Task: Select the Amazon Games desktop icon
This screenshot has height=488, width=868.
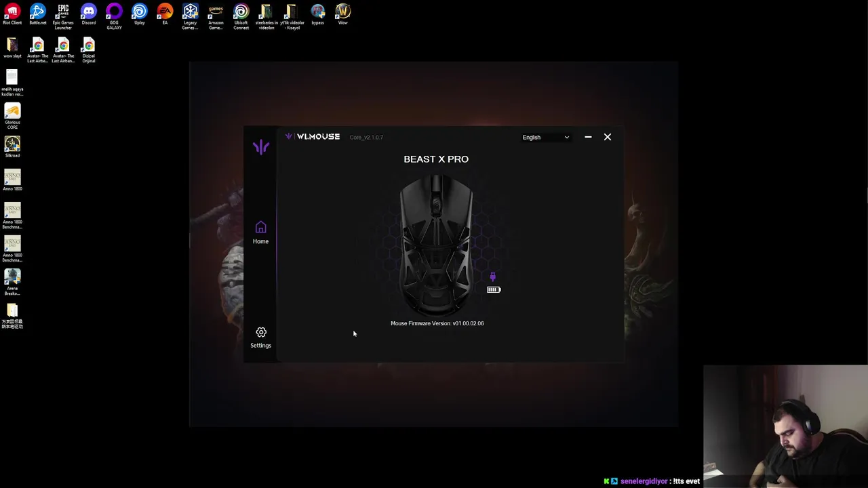Action: click(x=216, y=17)
